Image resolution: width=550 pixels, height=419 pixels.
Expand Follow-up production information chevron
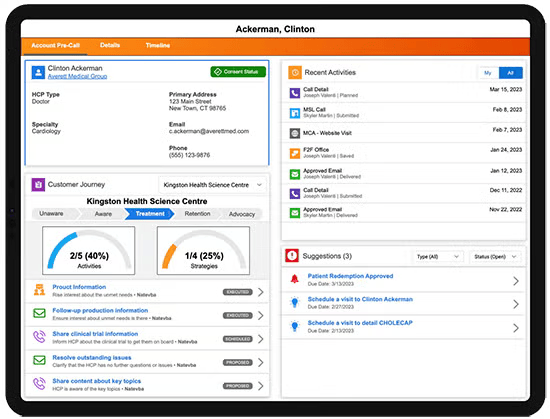(x=261, y=316)
